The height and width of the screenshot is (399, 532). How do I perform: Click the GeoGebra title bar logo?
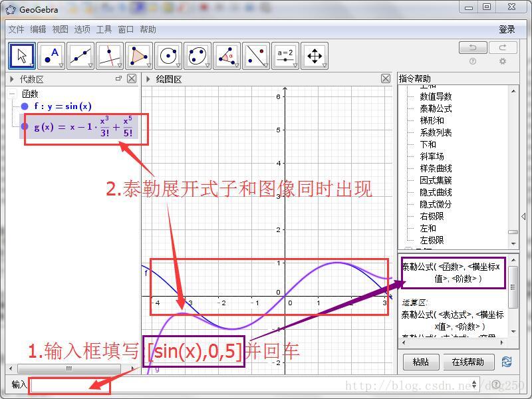click(11, 9)
